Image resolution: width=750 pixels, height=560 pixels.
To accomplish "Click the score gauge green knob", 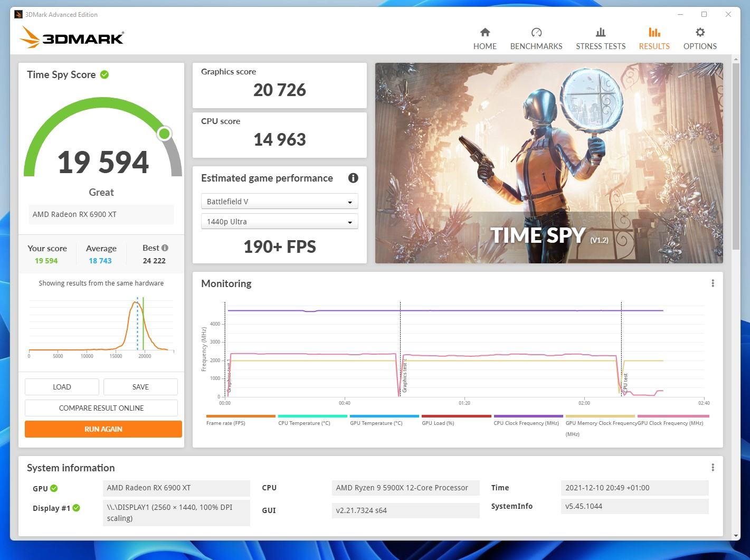I will point(165,134).
